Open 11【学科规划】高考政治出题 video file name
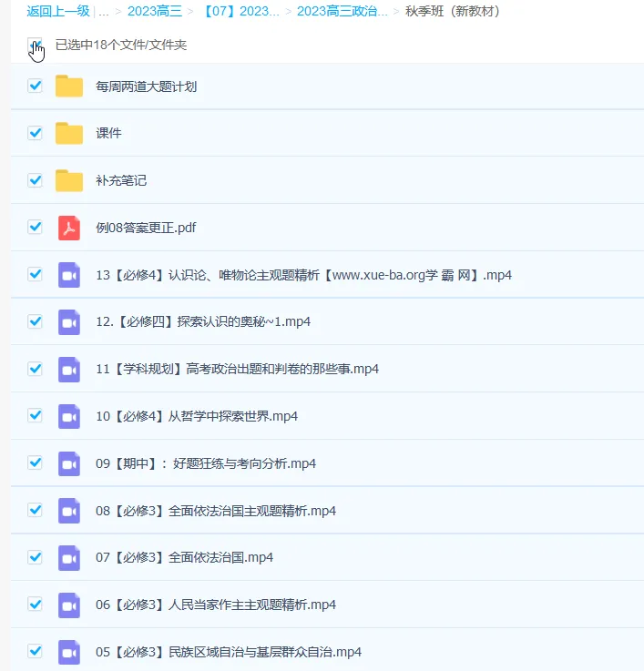Image resolution: width=644 pixels, height=671 pixels. tap(237, 369)
